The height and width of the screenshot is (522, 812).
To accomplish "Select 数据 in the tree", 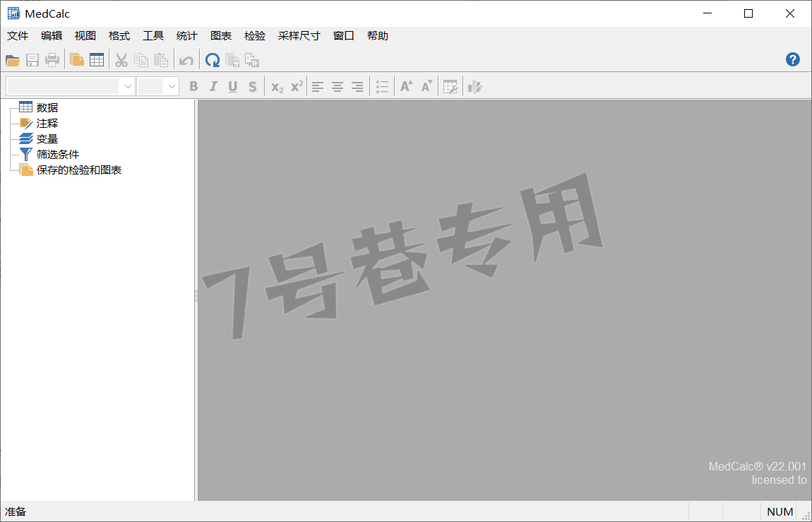I will 47,107.
